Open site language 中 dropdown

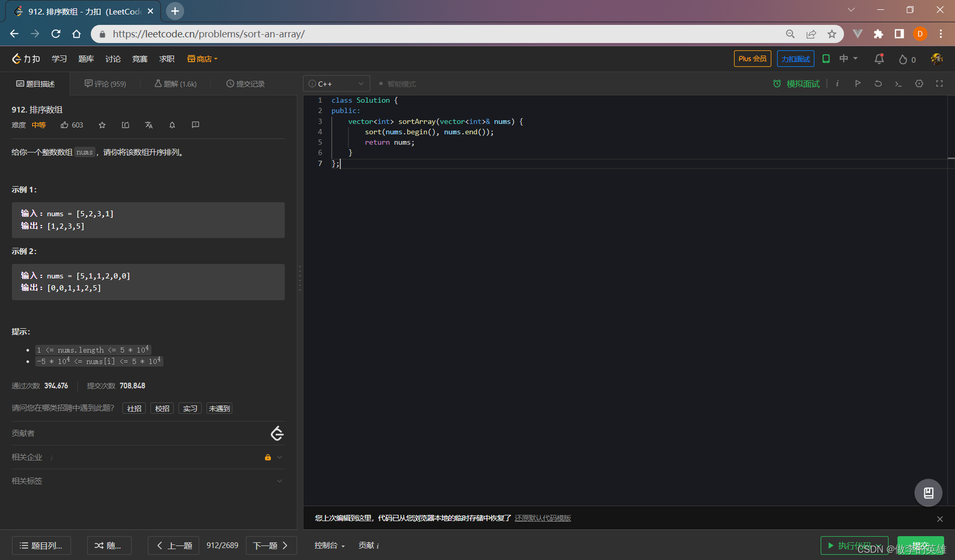[849, 59]
